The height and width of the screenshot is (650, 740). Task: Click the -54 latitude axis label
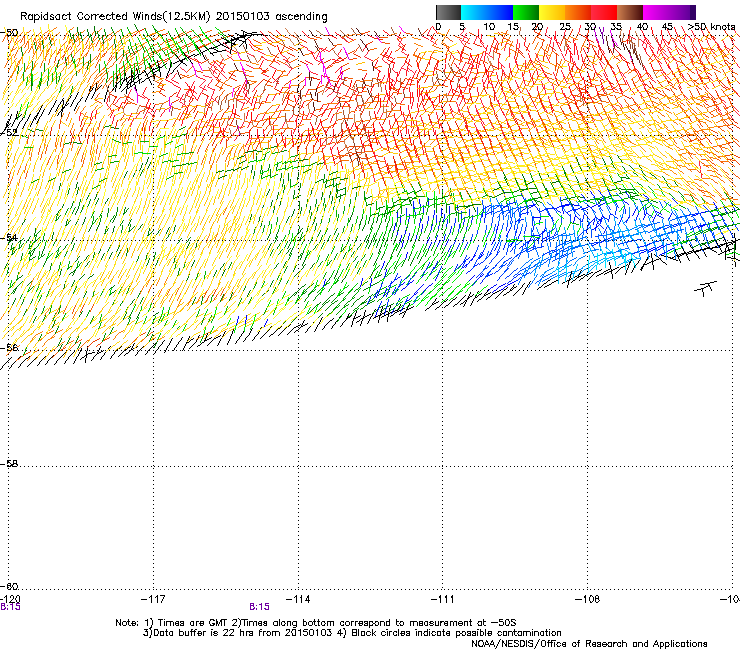coord(10,237)
